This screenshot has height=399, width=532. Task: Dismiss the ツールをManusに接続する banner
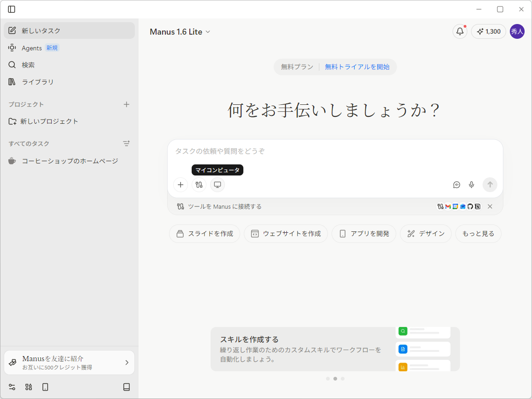pyautogui.click(x=490, y=206)
